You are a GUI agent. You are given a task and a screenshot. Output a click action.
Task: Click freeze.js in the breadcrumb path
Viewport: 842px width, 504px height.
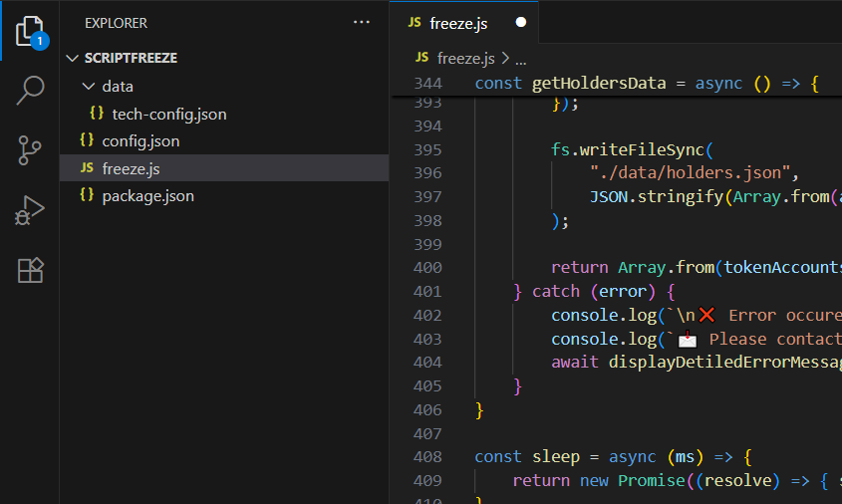pos(465,58)
